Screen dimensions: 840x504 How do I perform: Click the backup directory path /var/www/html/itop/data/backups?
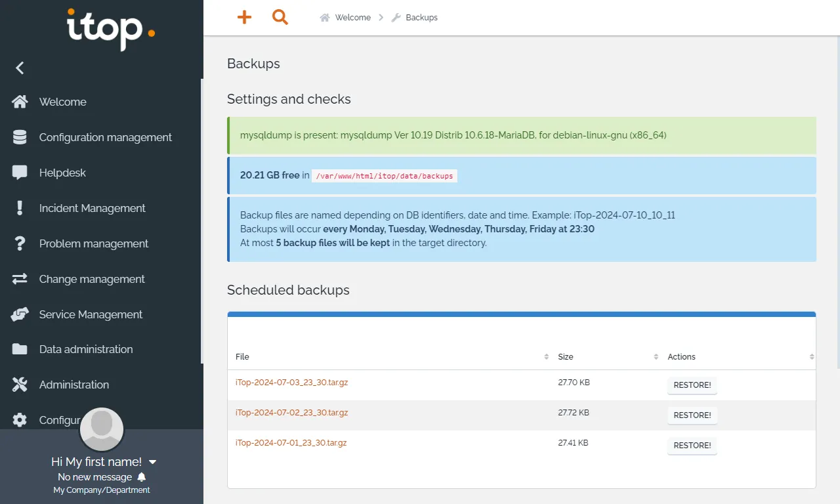[384, 176]
